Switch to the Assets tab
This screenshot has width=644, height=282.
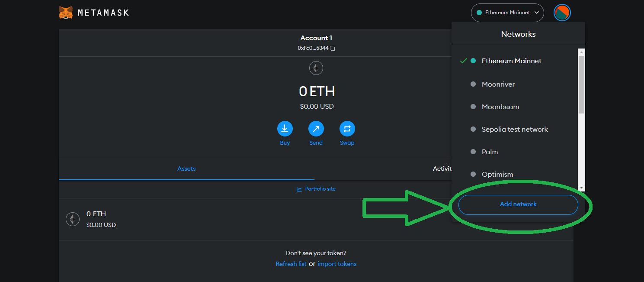coord(186,169)
